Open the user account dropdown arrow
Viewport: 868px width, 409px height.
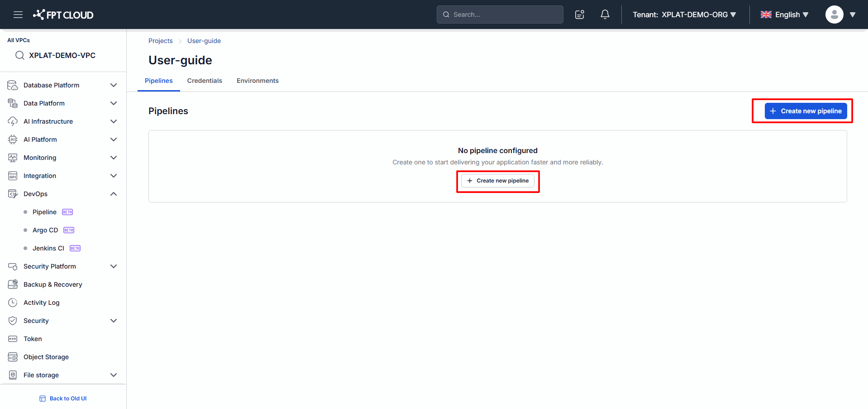(853, 14)
